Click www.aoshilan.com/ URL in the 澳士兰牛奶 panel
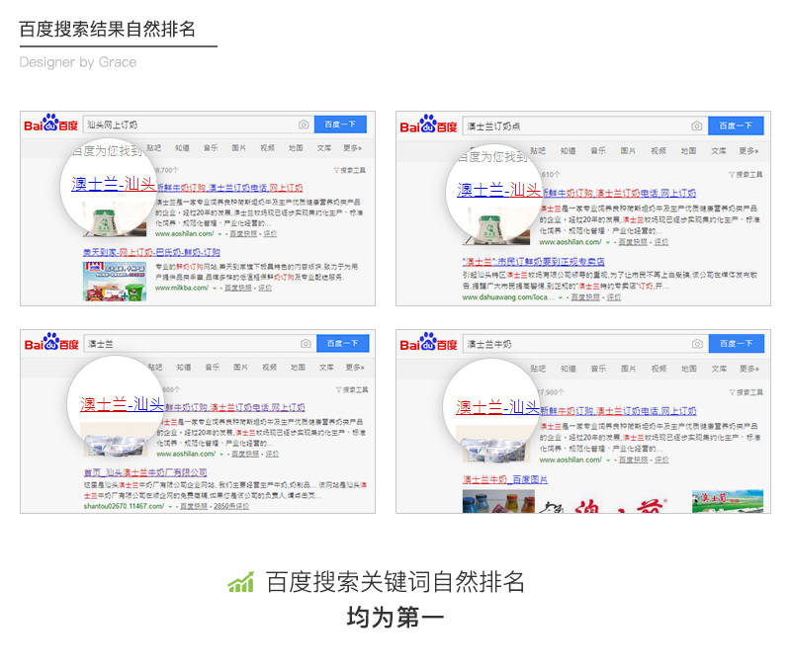This screenshot has width=791, height=672. [x=571, y=460]
